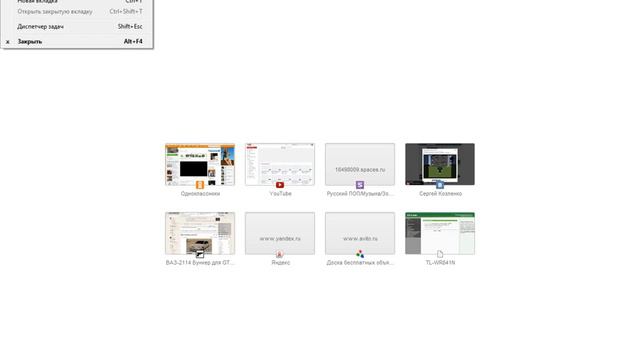640x360 pixels.
Task: Click the YouTube caption link
Action: coord(280,194)
